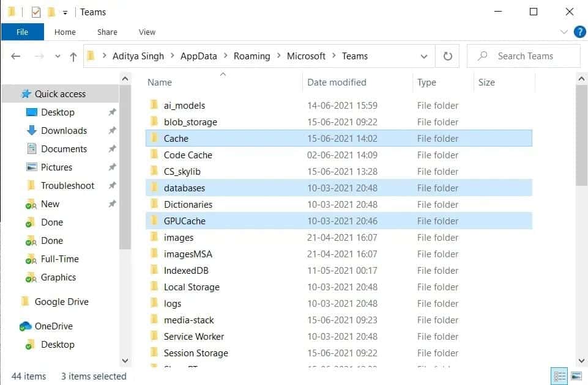The image size is (588, 385).
Task: Switch to the Share ribbon tab
Action: (x=107, y=32)
